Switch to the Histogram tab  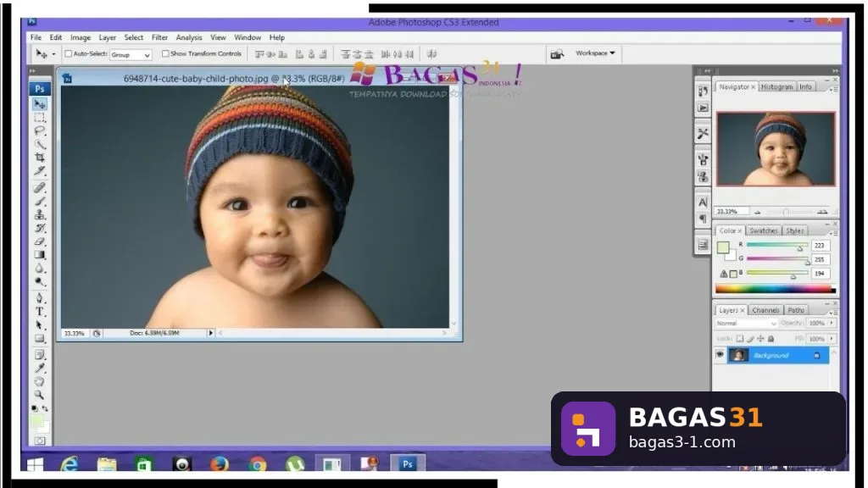pos(776,87)
